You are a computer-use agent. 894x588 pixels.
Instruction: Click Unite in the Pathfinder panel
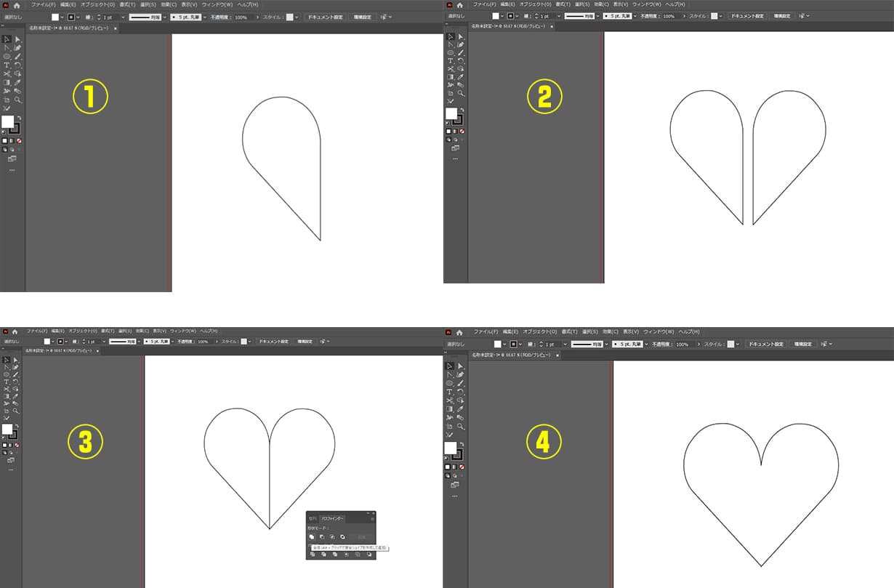(312, 537)
